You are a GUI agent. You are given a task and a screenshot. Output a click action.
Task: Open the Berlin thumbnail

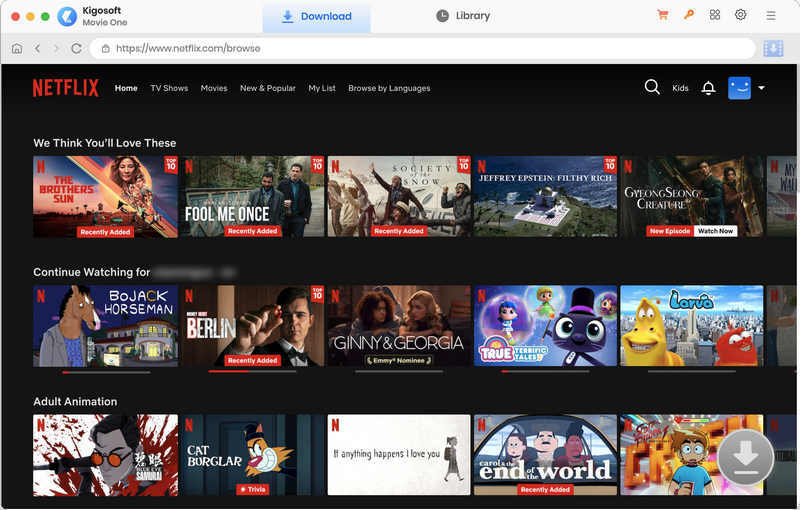coord(253,326)
